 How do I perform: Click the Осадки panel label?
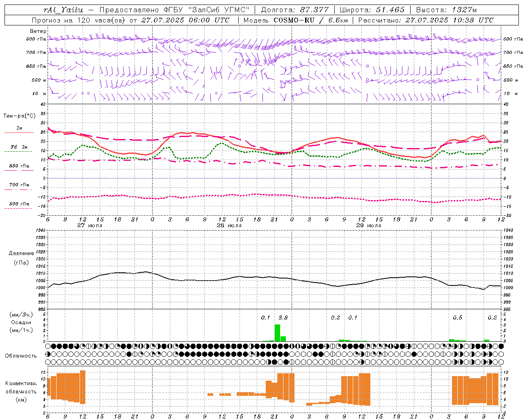tap(21, 322)
